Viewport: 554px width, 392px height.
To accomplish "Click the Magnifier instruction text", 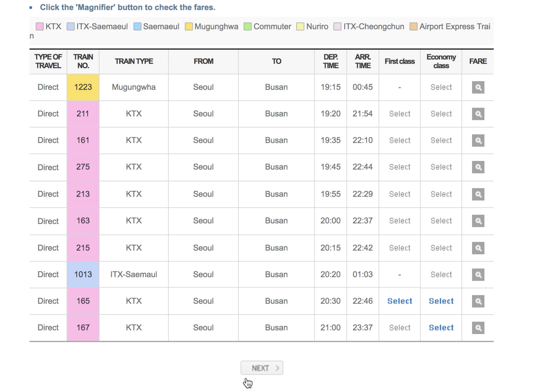I will point(128,7).
